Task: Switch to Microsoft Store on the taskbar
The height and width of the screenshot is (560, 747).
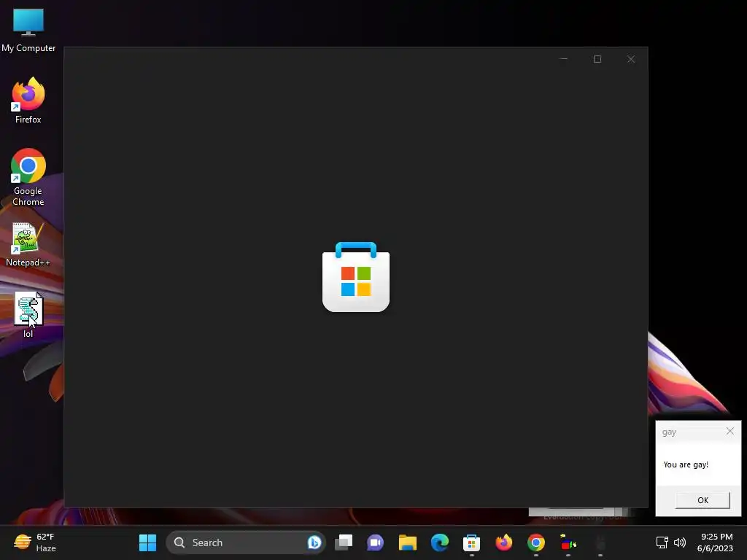Action: tap(472, 542)
